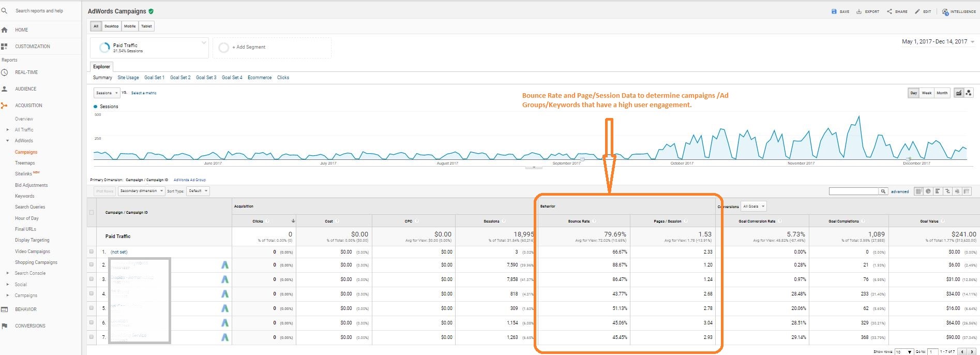The height and width of the screenshot is (355, 980).
Task: Click the Clicks column sort arrow
Action: pyautogui.click(x=293, y=221)
